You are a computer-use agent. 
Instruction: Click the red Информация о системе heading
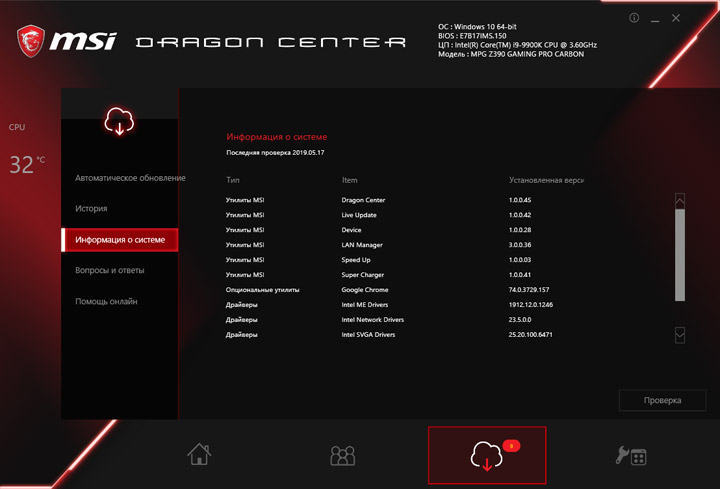click(x=277, y=137)
